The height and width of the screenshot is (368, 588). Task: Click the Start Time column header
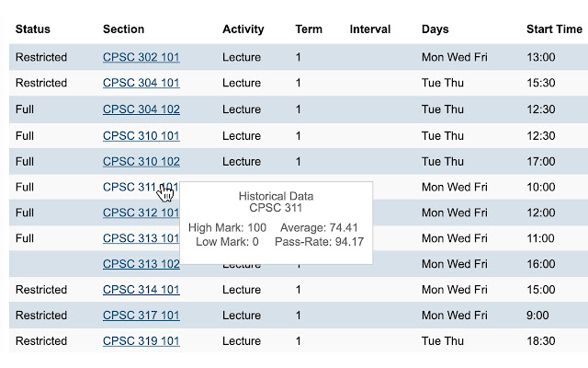(553, 29)
